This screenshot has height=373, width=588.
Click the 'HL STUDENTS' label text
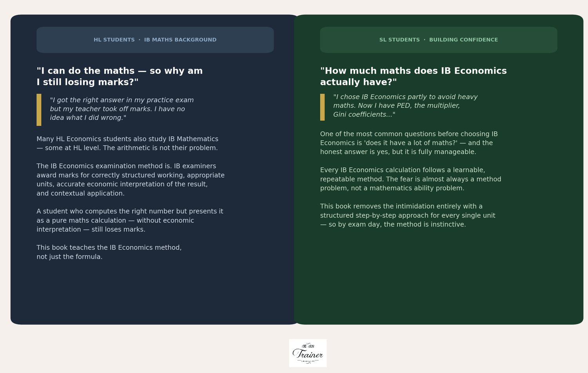click(x=114, y=40)
